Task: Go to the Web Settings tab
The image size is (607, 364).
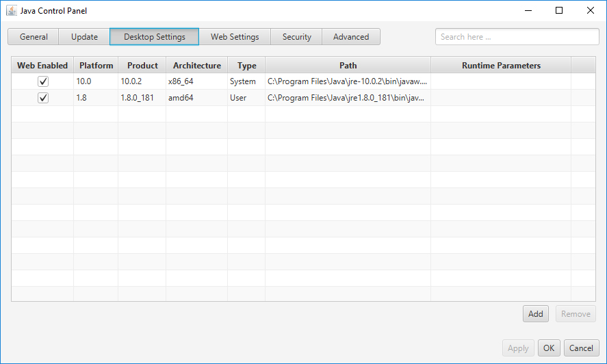Action: pos(235,37)
